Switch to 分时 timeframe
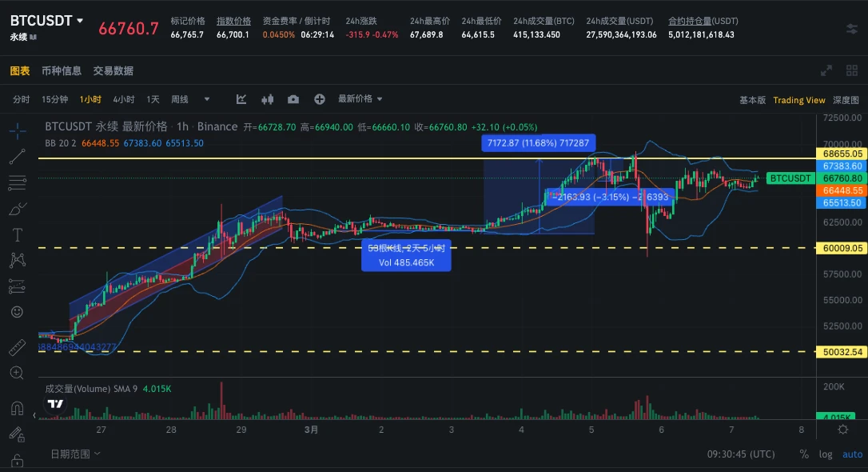 coord(21,99)
